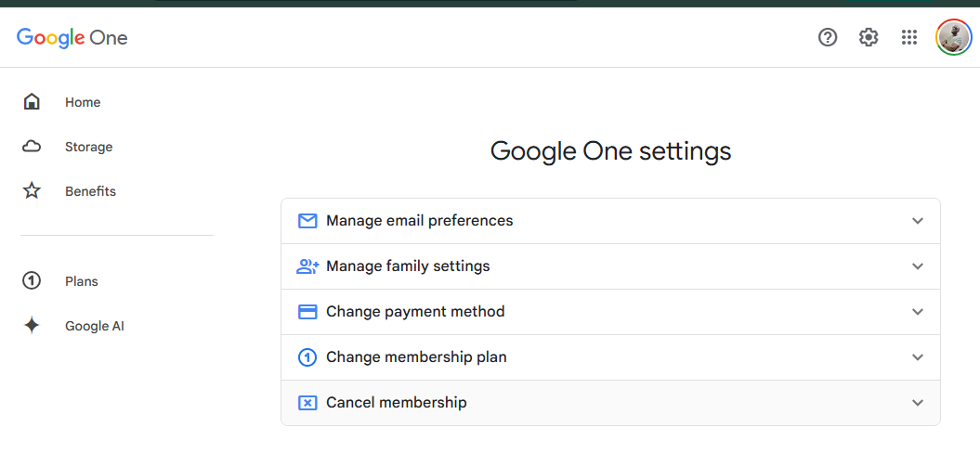Click the Home house icon in sidebar

[x=32, y=102]
